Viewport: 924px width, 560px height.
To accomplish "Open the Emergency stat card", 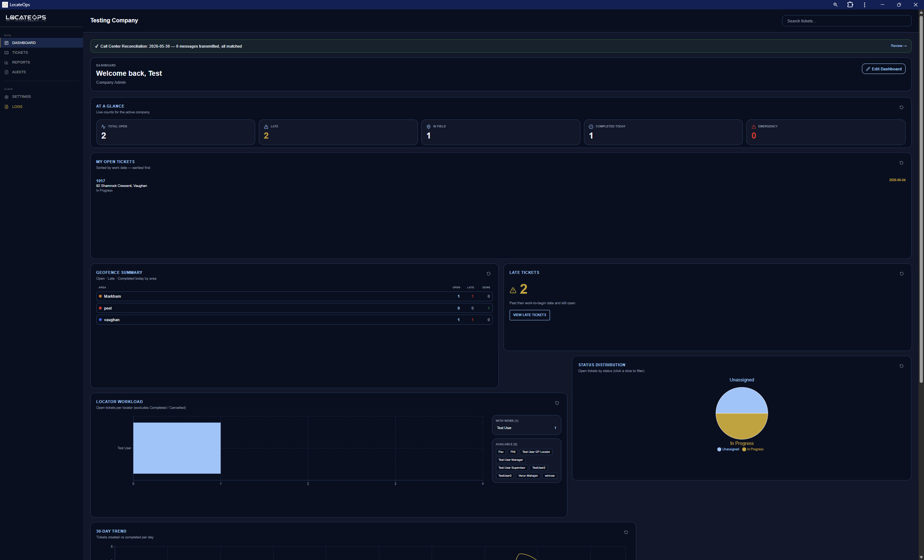I will pyautogui.click(x=826, y=132).
